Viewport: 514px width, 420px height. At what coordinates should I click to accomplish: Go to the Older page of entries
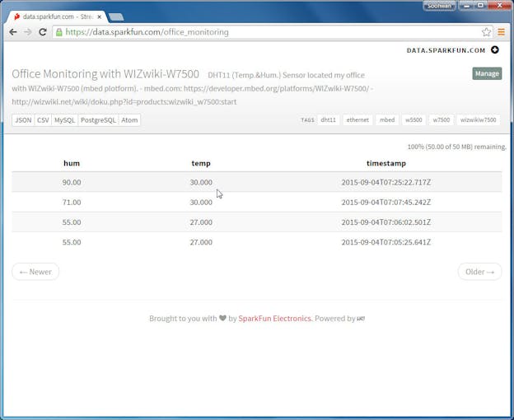click(x=479, y=272)
